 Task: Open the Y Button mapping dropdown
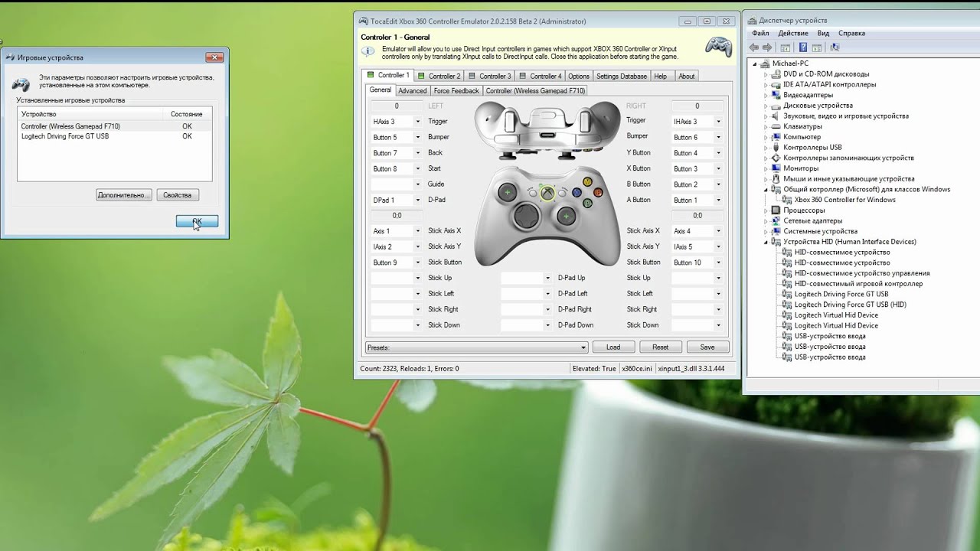(718, 153)
